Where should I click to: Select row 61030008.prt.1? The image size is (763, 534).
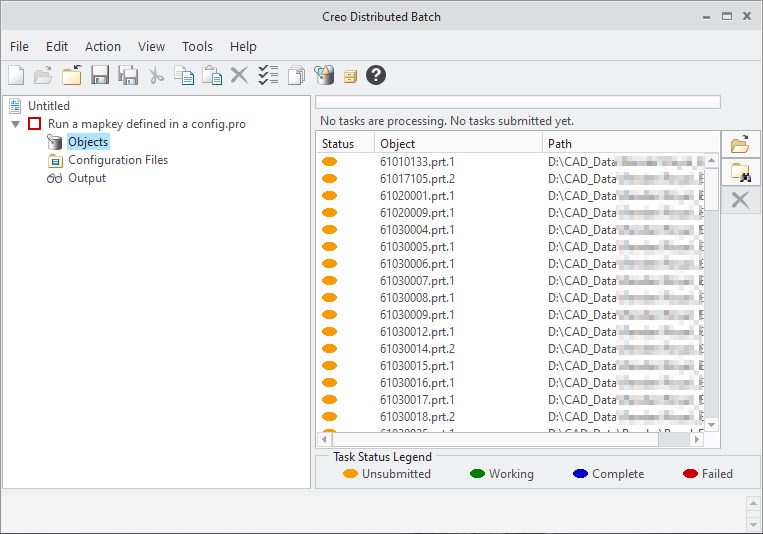(510, 297)
